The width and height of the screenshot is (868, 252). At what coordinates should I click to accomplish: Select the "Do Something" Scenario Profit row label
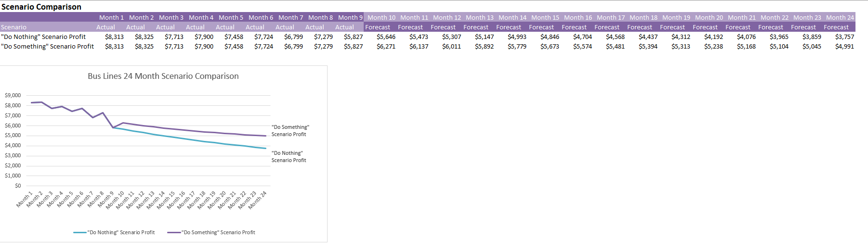pos(48,47)
